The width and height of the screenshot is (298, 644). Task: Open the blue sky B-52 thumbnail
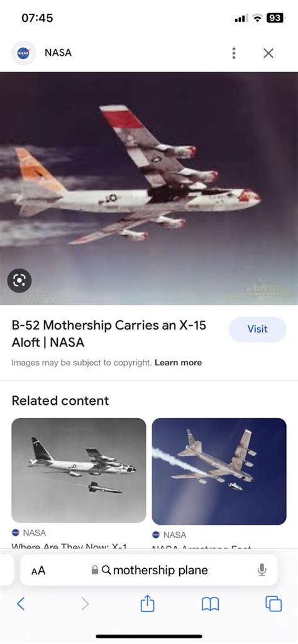click(219, 471)
